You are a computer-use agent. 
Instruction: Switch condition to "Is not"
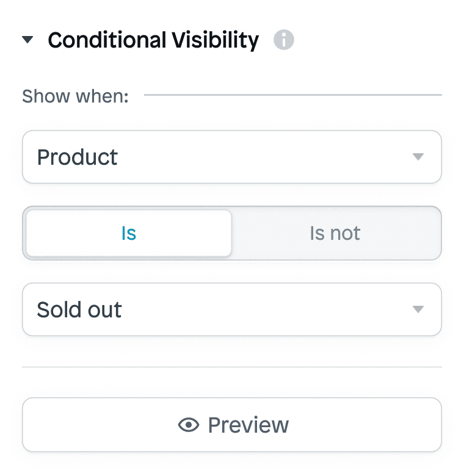tap(335, 233)
